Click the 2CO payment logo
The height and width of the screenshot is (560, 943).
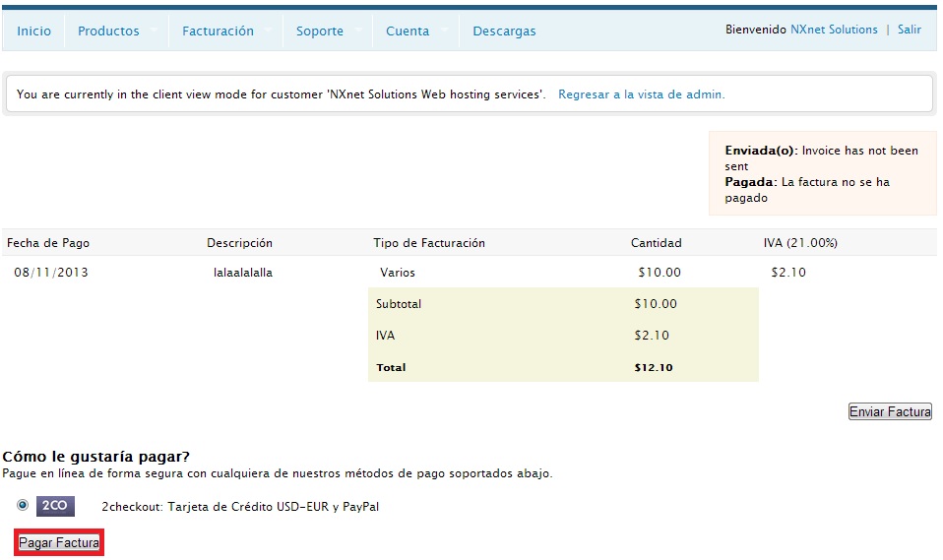tap(55, 506)
